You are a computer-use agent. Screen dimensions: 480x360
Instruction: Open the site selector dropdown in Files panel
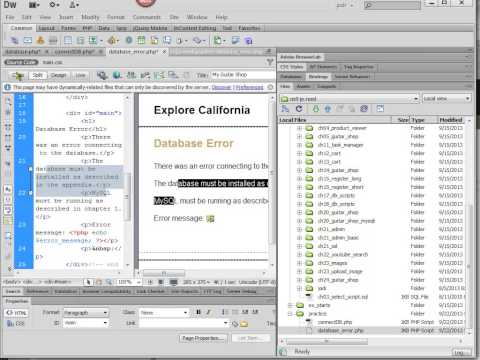[x=349, y=99]
